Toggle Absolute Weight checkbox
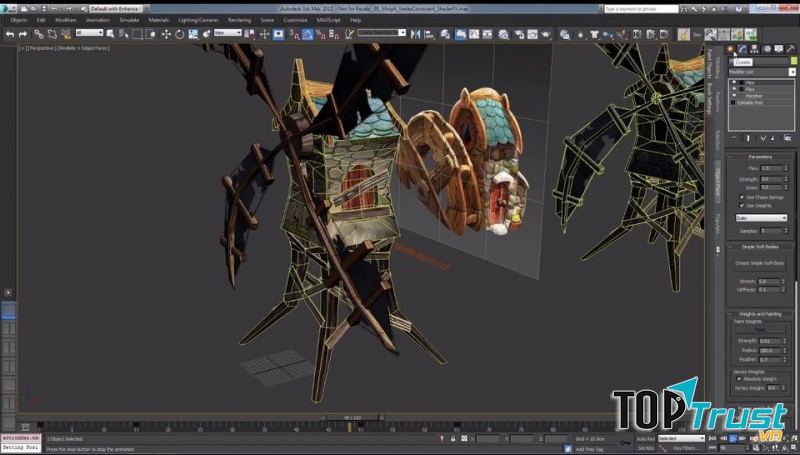 tap(741, 379)
